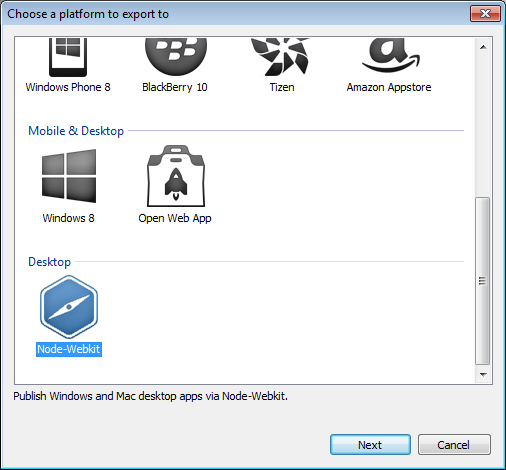Click the Open Web App text label
This screenshot has width=506, height=470.
175,218
